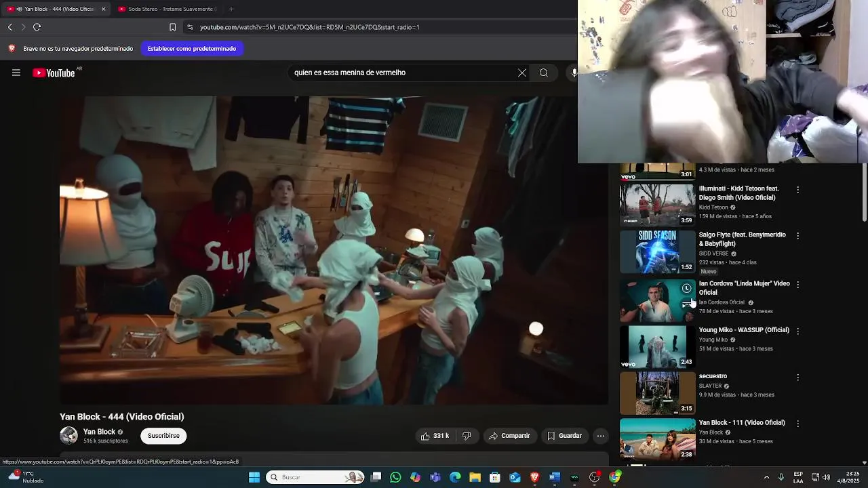Close the Yan Block 444 tab
The width and height of the screenshot is (868, 488).
point(103,9)
